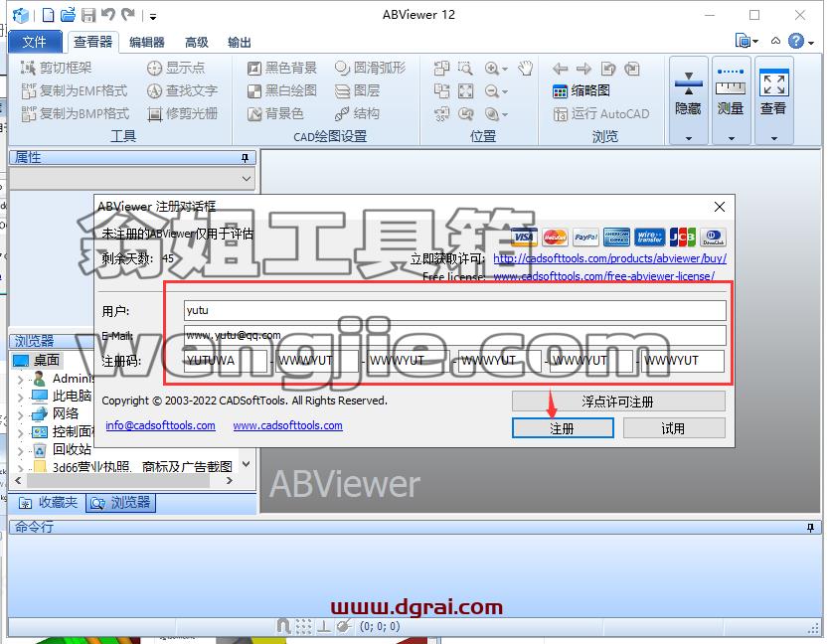Choose 背景色 color option
Screen dimensions: 830x644
(x=275, y=113)
